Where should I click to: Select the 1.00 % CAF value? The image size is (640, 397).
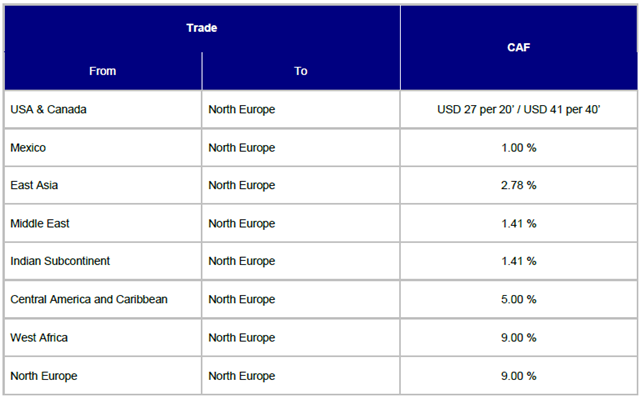click(518, 148)
